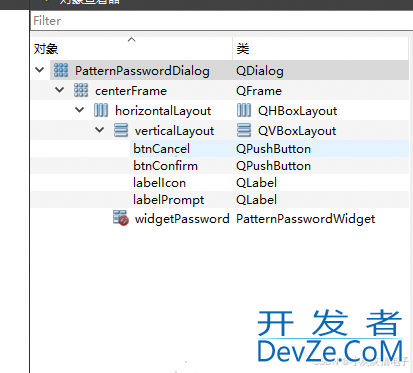Click the QDialog class cell
The width and height of the screenshot is (413, 373).
[x=260, y=71]
